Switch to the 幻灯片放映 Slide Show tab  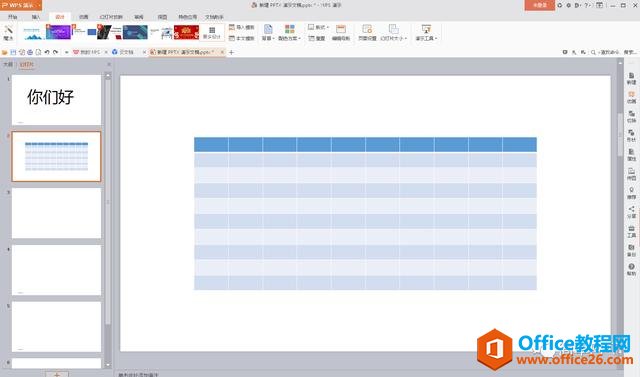[111, 17]
